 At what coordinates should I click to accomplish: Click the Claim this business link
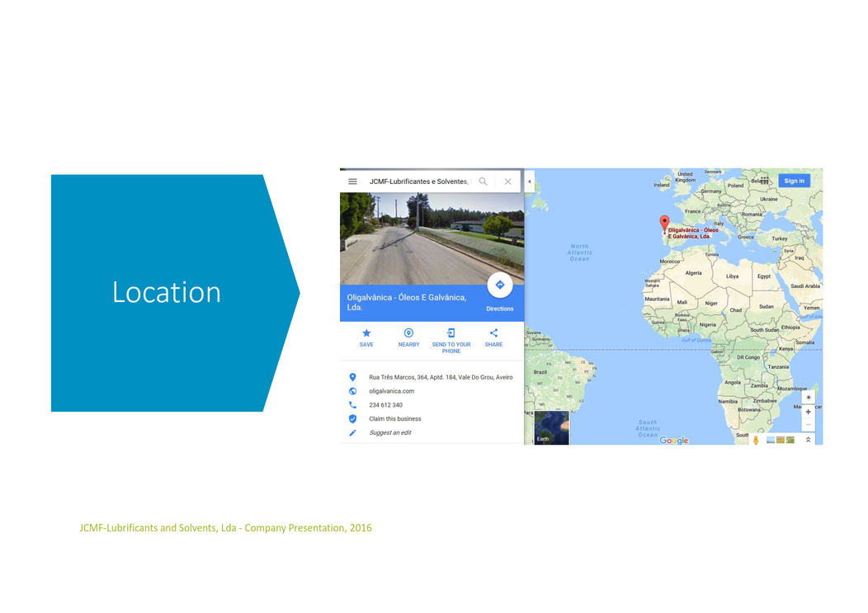point(394,419)
